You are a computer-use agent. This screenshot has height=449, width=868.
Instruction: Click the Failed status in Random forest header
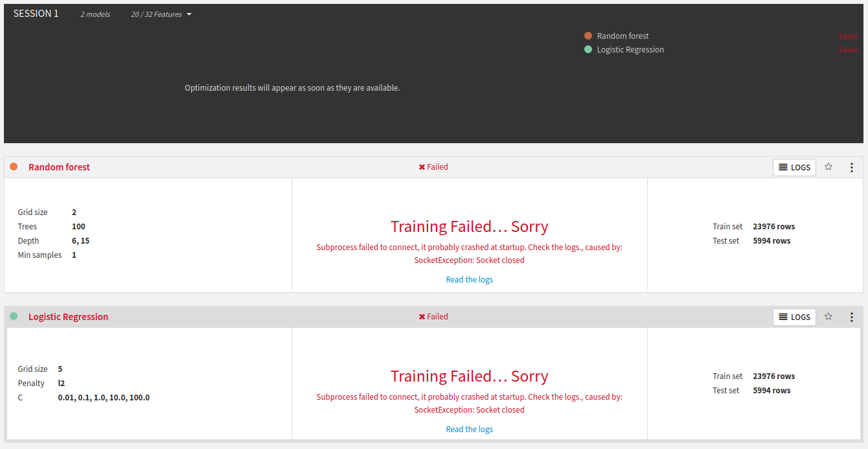(433, 167)
